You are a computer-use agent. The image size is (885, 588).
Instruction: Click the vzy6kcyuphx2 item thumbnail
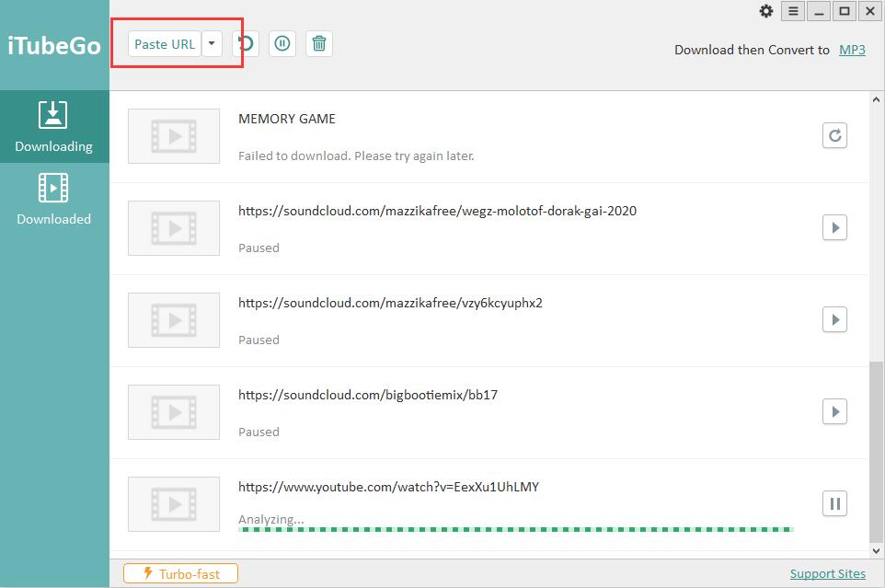[x=174, y=320]
